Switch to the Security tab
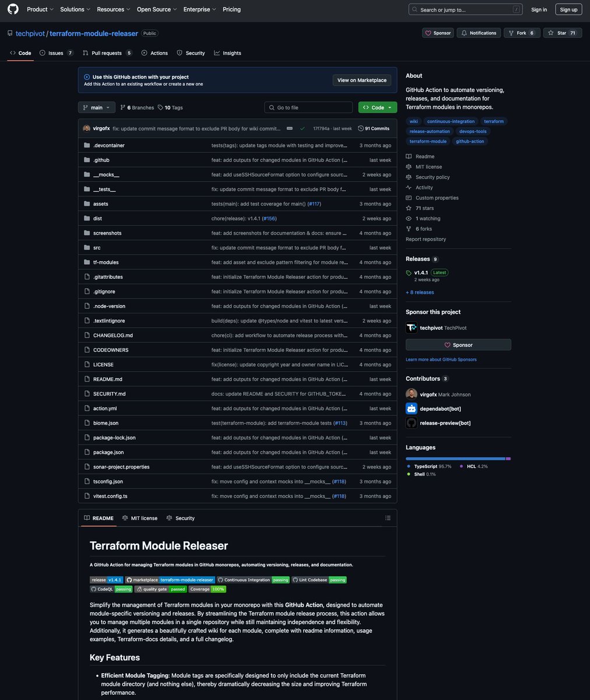This screenshot has width=590, height=700. pyautogui.click(x=191, y=53)
